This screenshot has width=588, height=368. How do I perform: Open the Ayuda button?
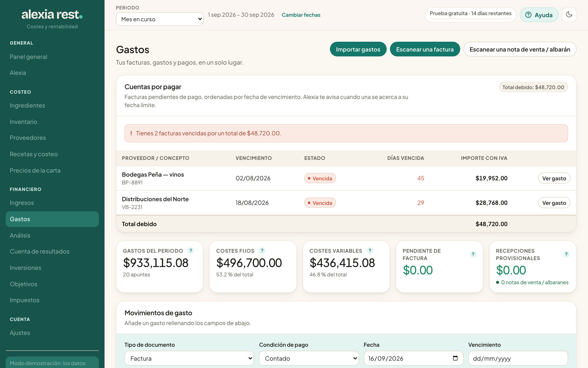539,15
